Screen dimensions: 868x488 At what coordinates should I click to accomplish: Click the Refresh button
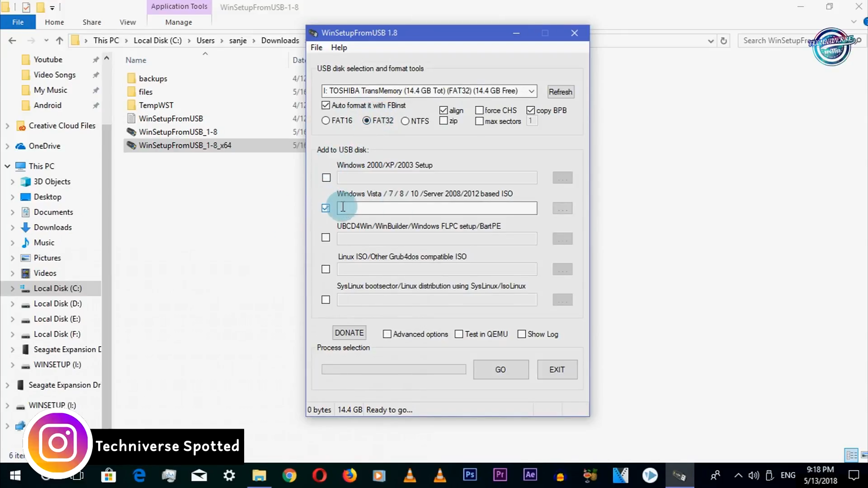pyautogui.click(x=561, y=92)
